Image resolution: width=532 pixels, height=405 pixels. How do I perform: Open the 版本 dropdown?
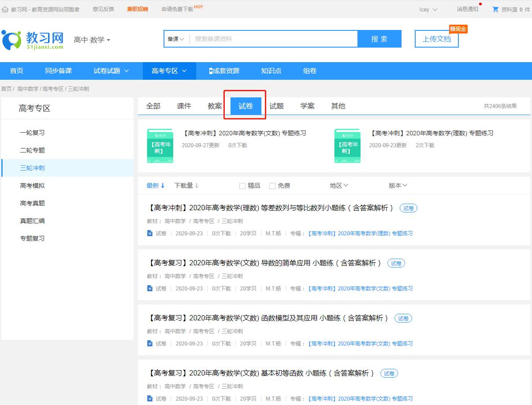pyautogui.click(x=398, y=186)
